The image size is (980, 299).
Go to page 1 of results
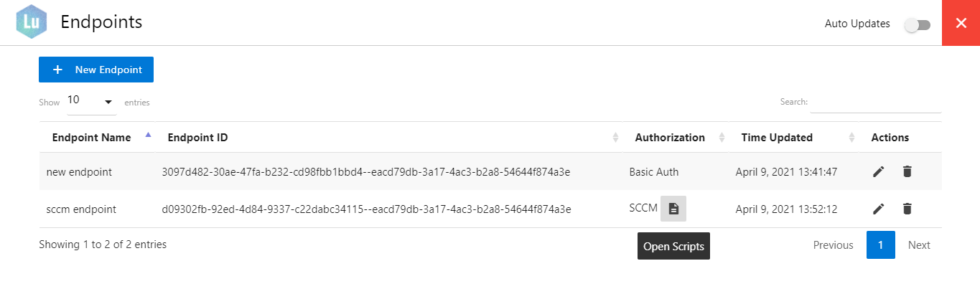point(880,245)
